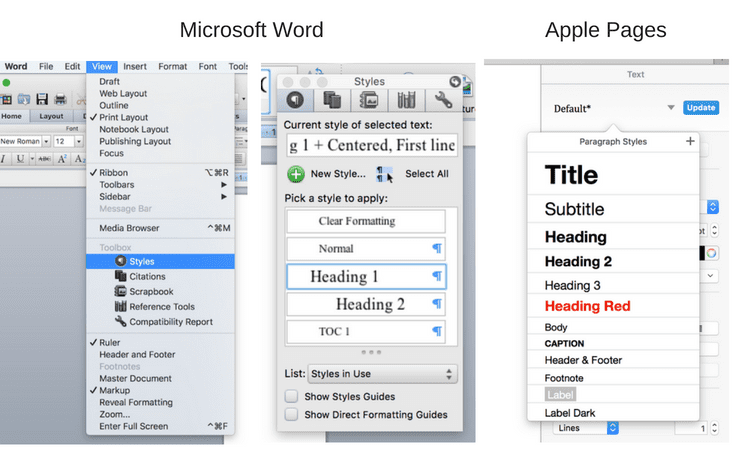
Task: Click current style field showing Centered, First line
Action: pos(372,145)
